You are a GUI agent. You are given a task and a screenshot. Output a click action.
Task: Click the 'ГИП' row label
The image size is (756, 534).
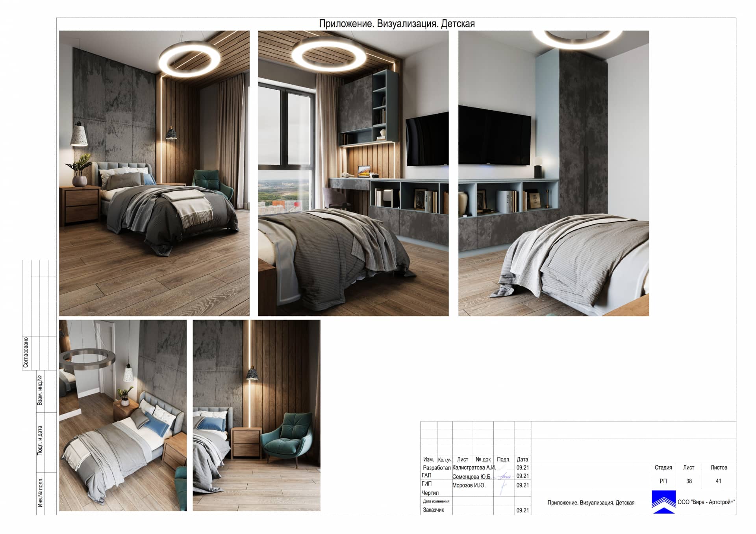[426, 484]
